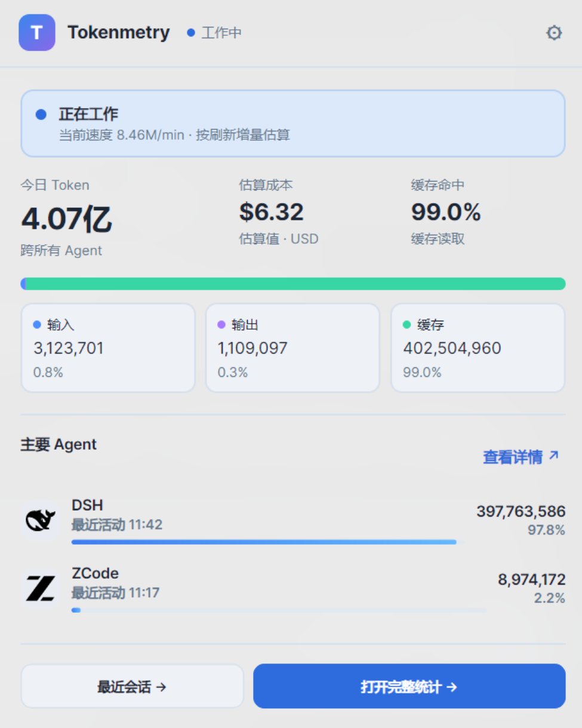Open settings via the gear icon
Image resolution: width=582 pixels, height=728 pixels.
click(554, 33)
